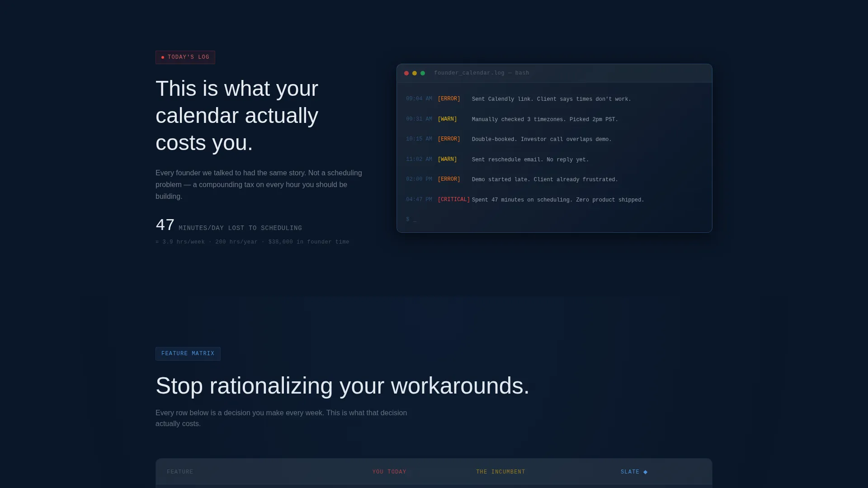Screen dimensions: 868x488
Task: Click the 02:00 PM timestamp
Action: (419, 179)
